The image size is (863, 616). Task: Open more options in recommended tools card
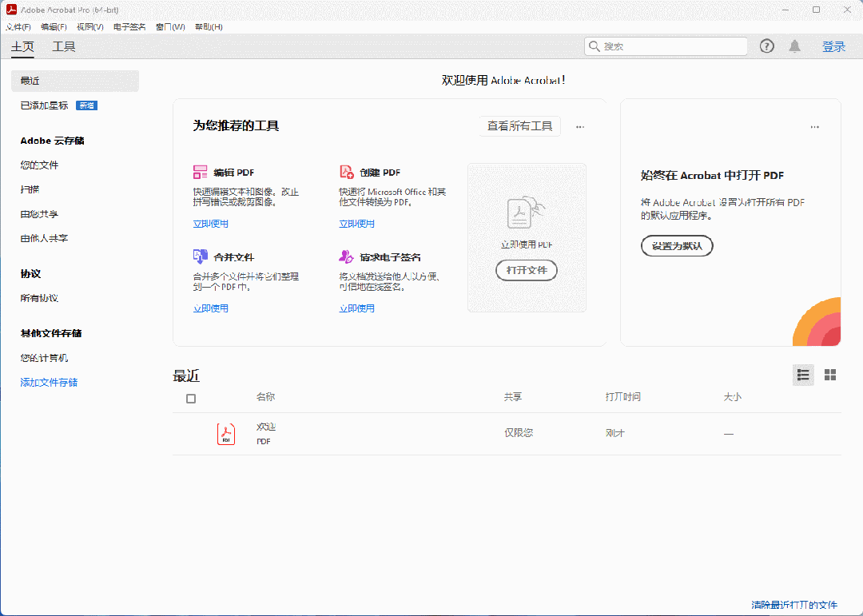point(580,126)
